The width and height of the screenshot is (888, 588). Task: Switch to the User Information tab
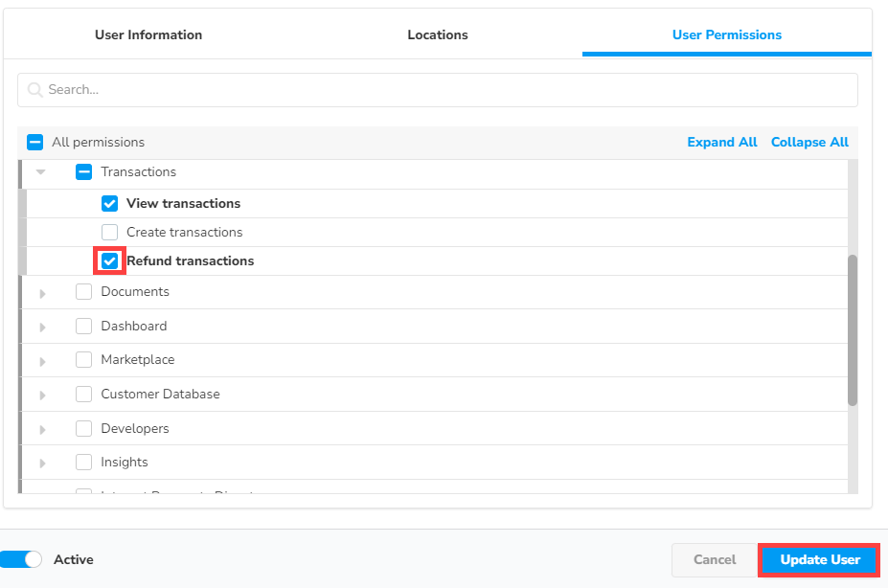[148, 34]
